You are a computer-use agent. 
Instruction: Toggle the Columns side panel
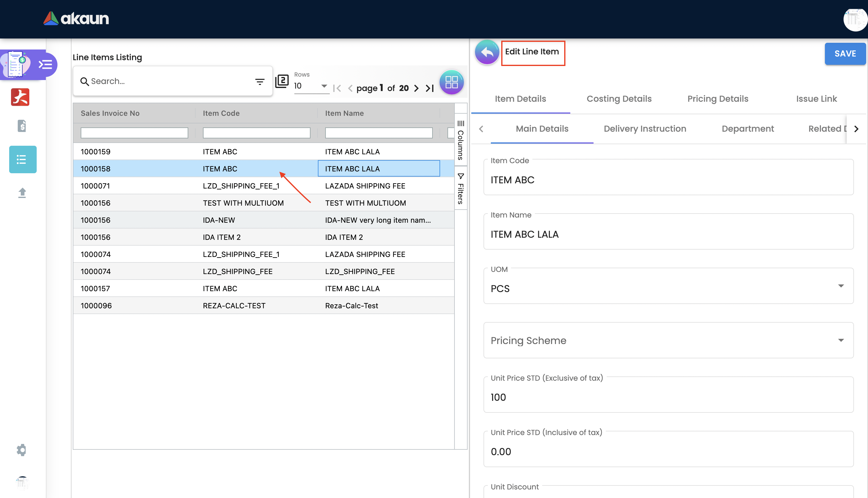[x=461, y=140]
